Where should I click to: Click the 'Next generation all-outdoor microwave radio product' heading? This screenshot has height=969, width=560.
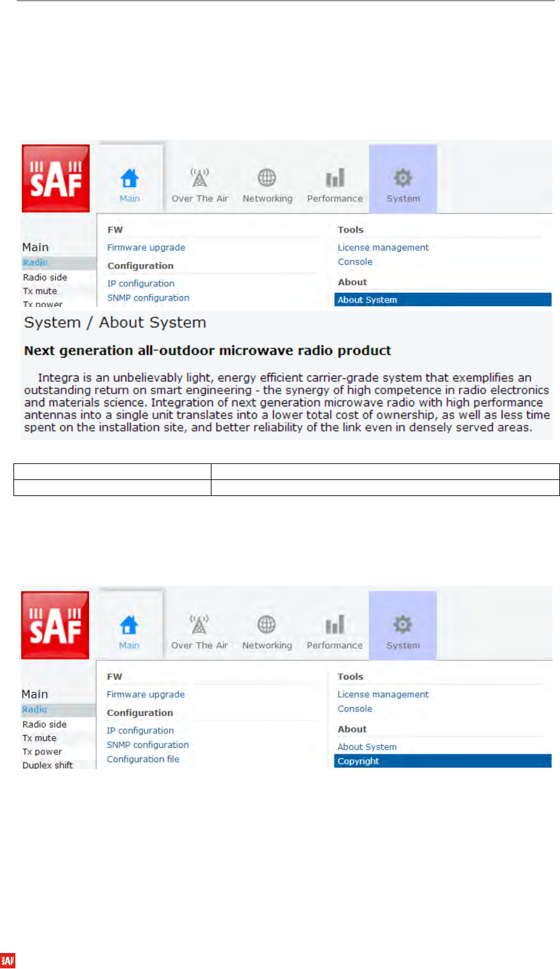point(208,351)
